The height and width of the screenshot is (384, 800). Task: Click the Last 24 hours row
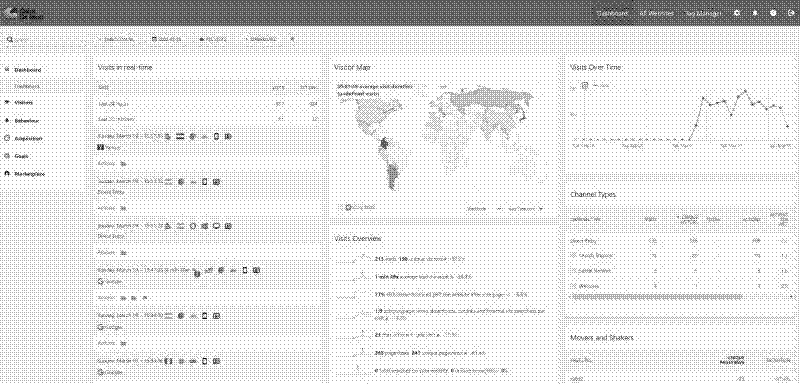pos(208,104)
